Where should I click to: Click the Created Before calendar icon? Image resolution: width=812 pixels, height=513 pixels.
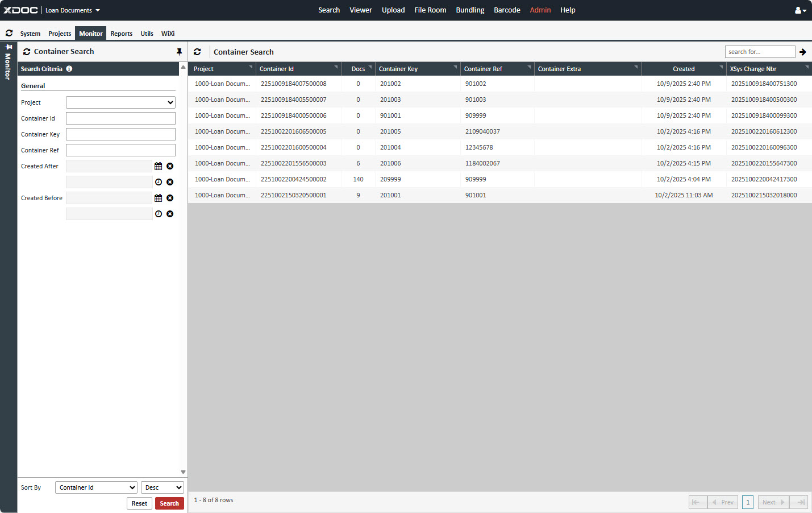coord(158,198)
